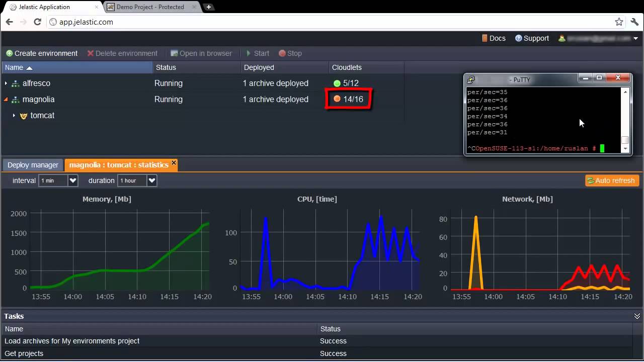This screenshot has height=362, width=644.
Task: Click the Deployed column header
Action: 285,67
